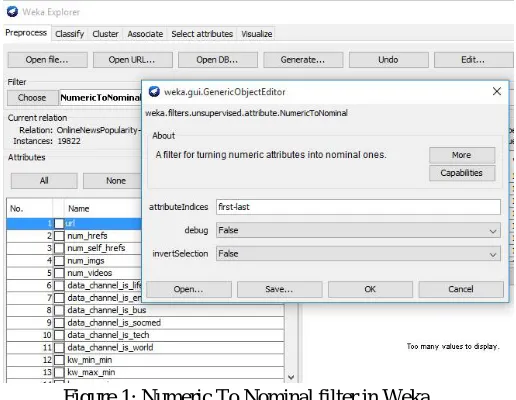This screenshot has height=400, width=516.
Task: Switch to the Preprocess tab
Action: pyautogui.click(x=26, y=33)
